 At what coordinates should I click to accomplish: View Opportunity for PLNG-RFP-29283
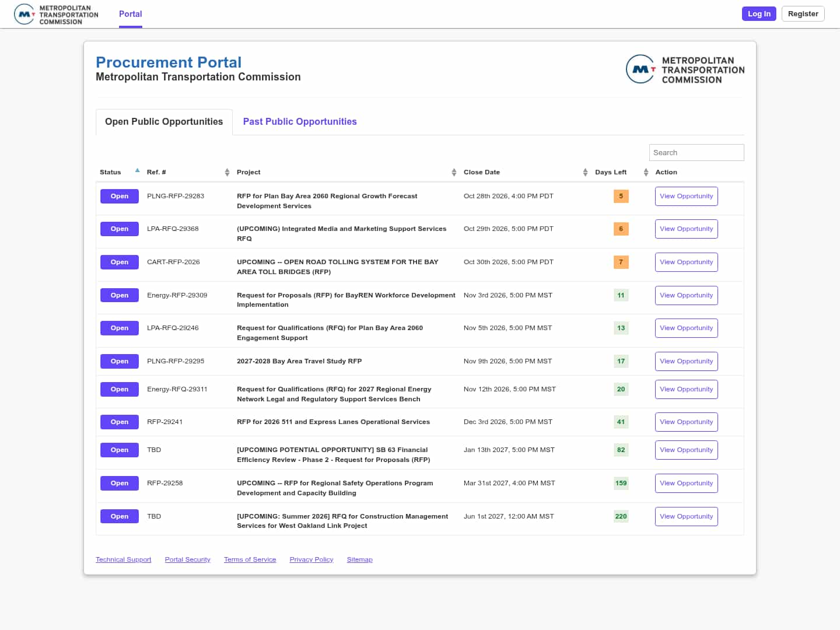point(686,196)
